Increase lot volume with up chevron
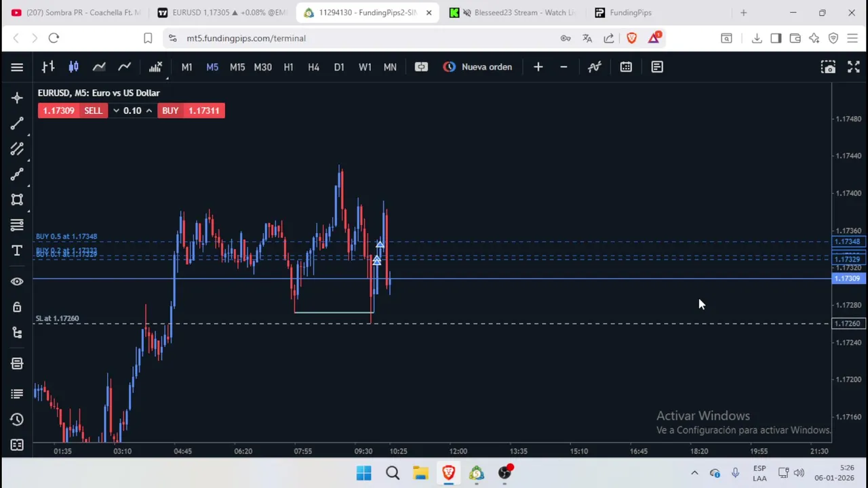Image resolution: width=868 pixels, height=488 pixels. (x=149, y=110)
